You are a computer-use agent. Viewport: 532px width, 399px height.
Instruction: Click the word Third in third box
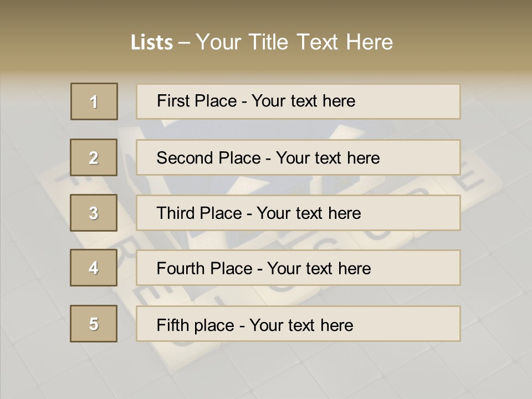click(176, 213)
